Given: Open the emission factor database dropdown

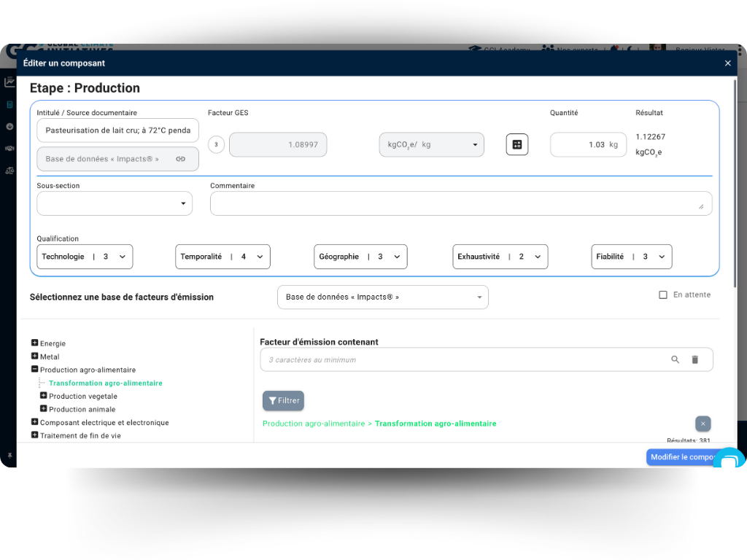Looking at the screenshot, I should pyautogui.click(x=382, y=297).
